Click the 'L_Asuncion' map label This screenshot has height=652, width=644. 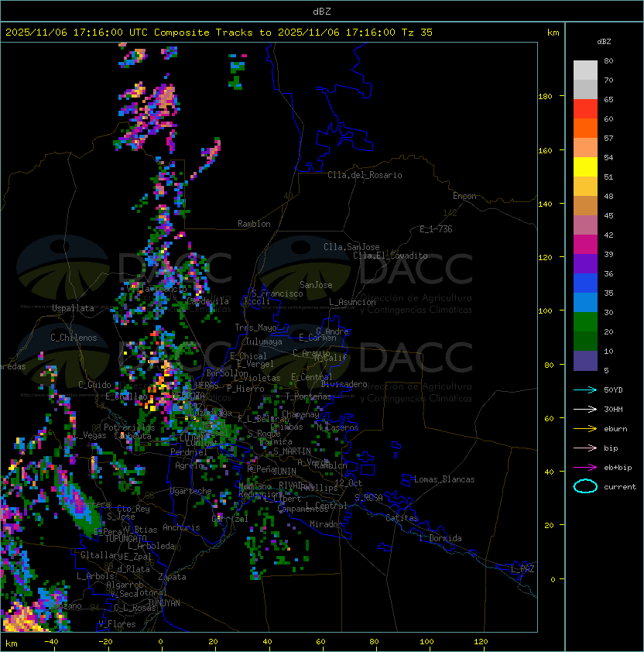(x=352, y=302)
